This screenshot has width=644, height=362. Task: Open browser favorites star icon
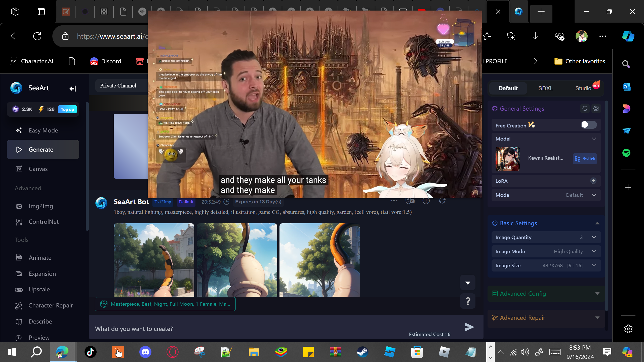tap(488, 36)
